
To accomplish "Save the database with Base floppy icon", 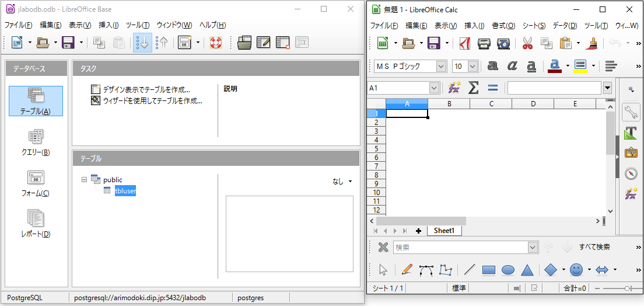I will click(68, 42).
